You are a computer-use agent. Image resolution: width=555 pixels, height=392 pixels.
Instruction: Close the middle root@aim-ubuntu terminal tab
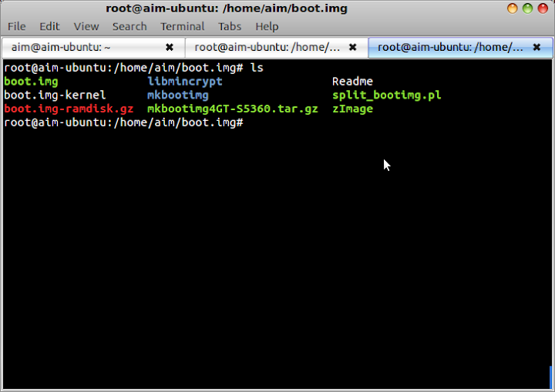(x=352, y=47)
